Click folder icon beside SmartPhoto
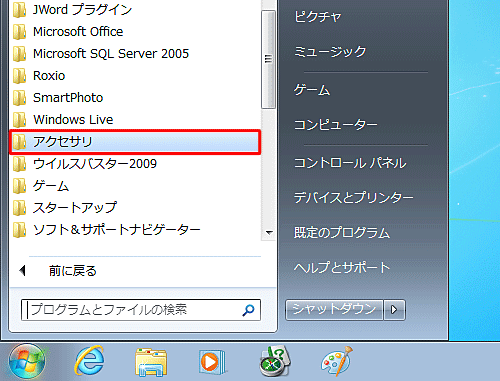Screen dimensions: 500x381 (x=19, y=98)
